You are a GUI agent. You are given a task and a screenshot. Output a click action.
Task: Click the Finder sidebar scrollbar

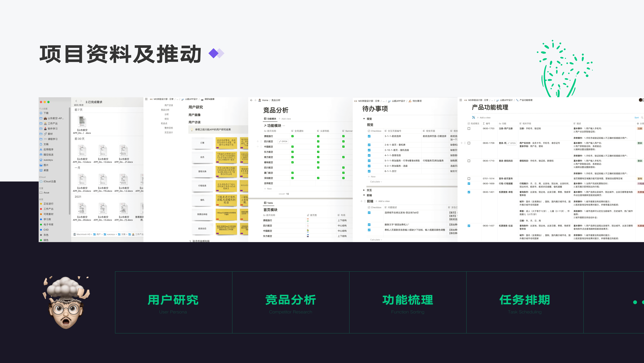pos(70,161)
